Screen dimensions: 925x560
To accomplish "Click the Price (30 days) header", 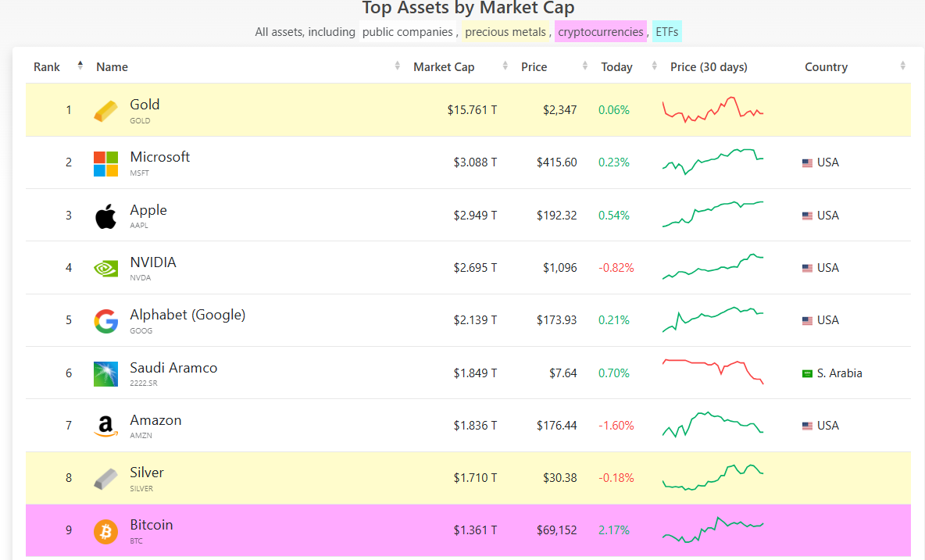I will tap(709, 67).
